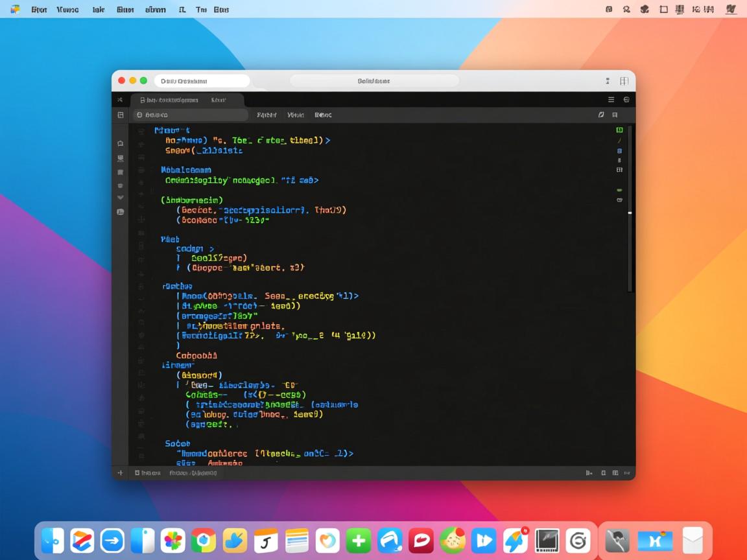Expand the first item in the bottom status bar
Viewport: 747px width, 560px height.
[147, 473]
